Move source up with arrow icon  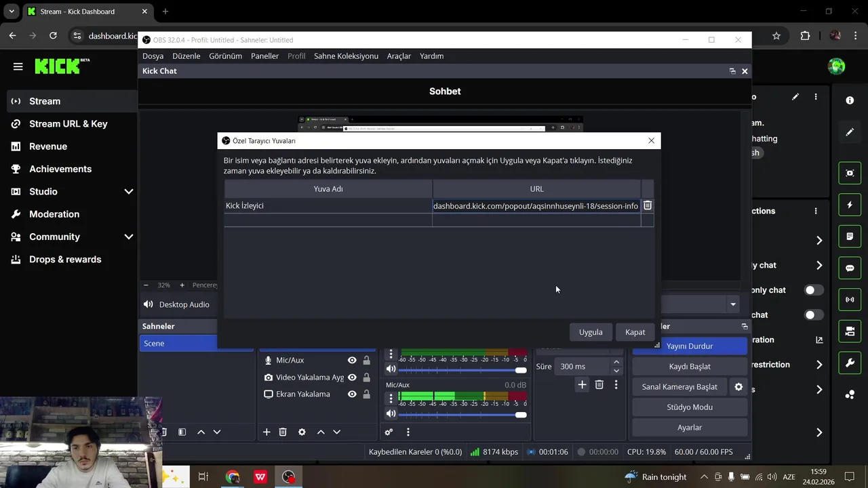pyautogui.click(x=321, y=432)
